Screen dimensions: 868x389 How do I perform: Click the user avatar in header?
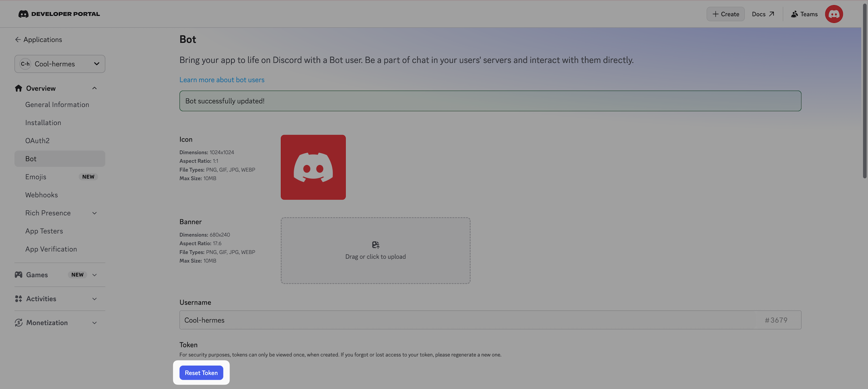click(x=834, y=14)
